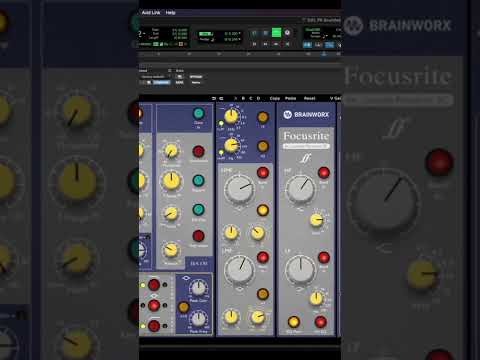
Task: Toggle the lowest red compressor button
Action: (x=198, y=236)
